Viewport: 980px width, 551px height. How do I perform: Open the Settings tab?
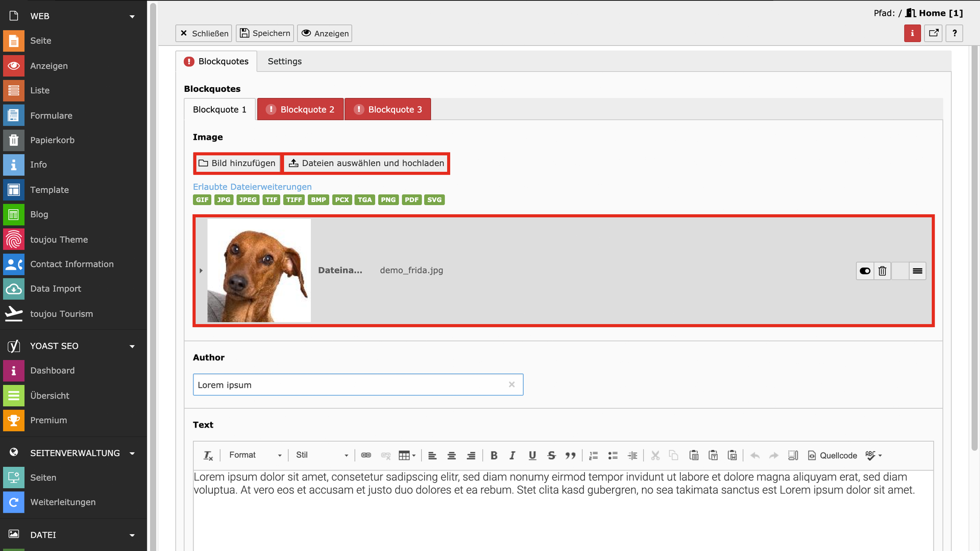284,61
